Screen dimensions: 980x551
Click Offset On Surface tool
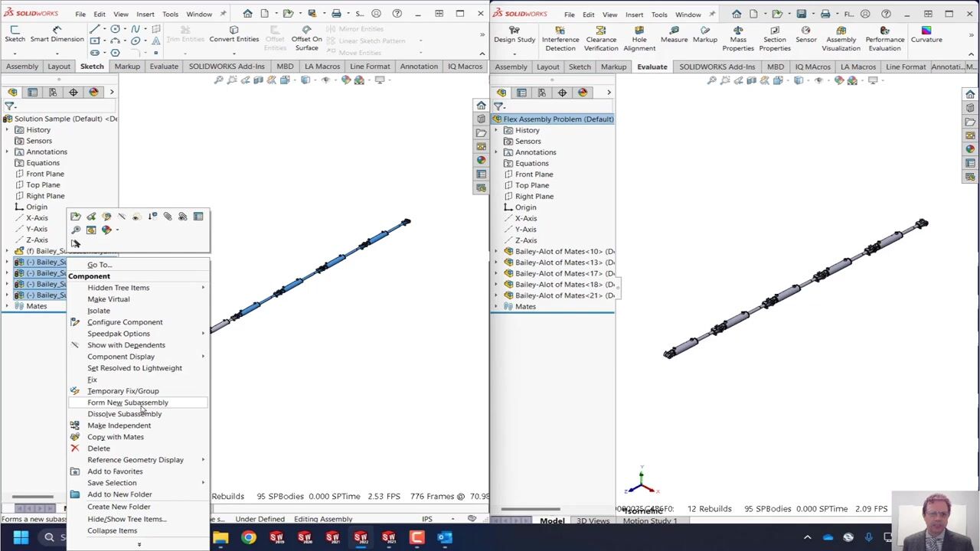tap(306, 39)
